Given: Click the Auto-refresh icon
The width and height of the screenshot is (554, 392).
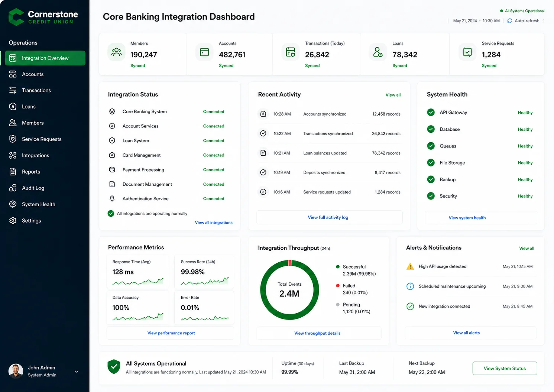Looking at the screenshot, I should [510, 21].
